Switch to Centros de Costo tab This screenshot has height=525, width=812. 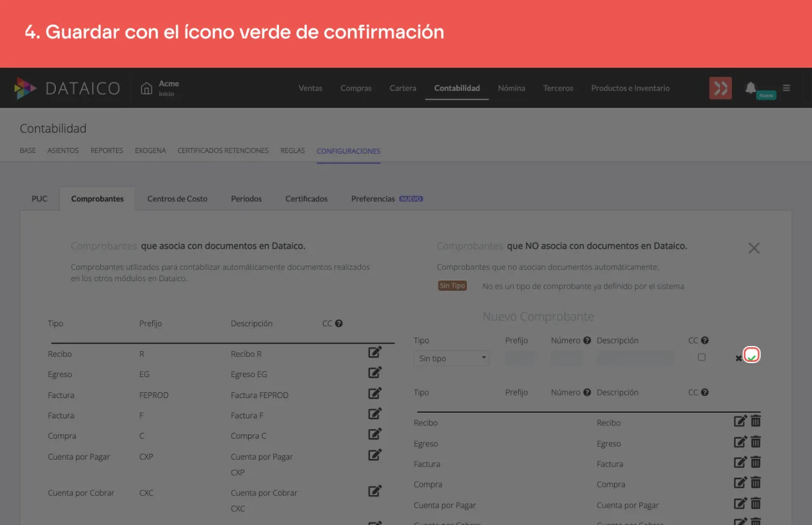pos(178,199)
